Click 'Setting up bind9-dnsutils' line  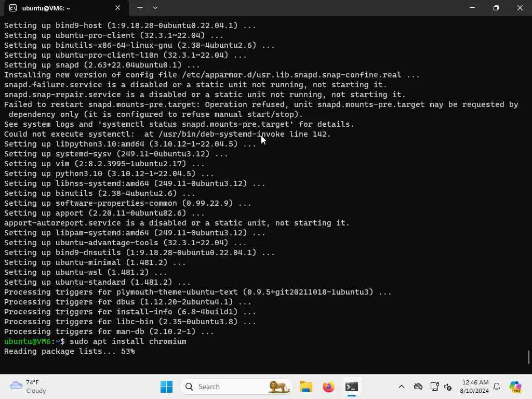click(139, 252)
